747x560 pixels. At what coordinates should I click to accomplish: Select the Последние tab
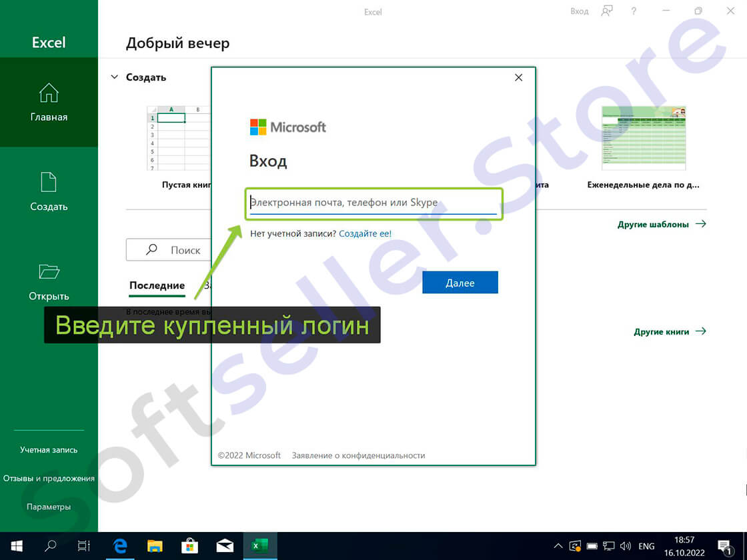click(157, 285)
